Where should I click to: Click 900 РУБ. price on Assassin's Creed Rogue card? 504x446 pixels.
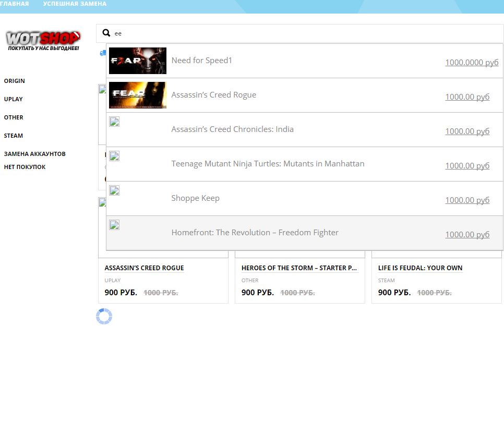point(121,293)
